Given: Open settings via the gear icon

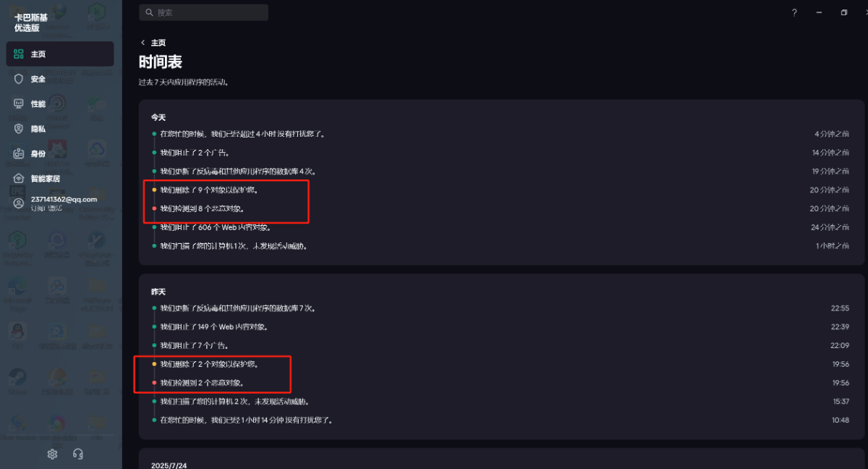Looking at the screenshot, I should click(52, 454).
